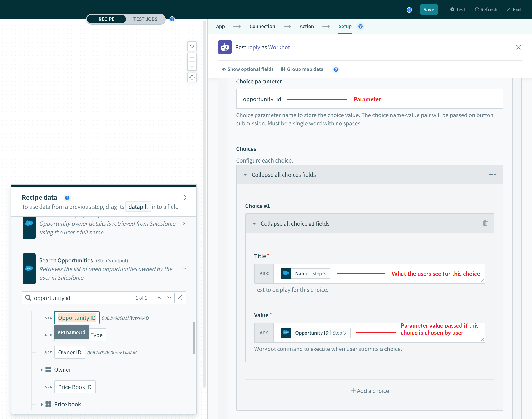
Task: Zoom in on the recipe canvas
Action: (x=192, y=58)
